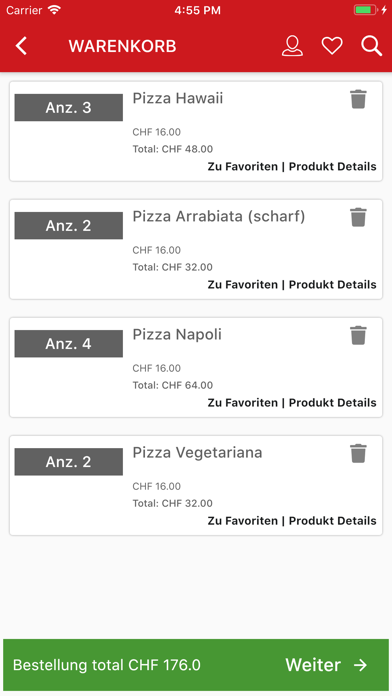Add Pizza Arrabiata Zu Favoriten
392x696 pixels.
(242, 285)
